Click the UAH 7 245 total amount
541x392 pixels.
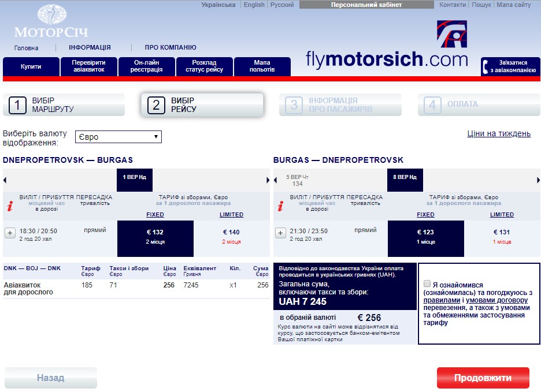click(x=303, y=302)
